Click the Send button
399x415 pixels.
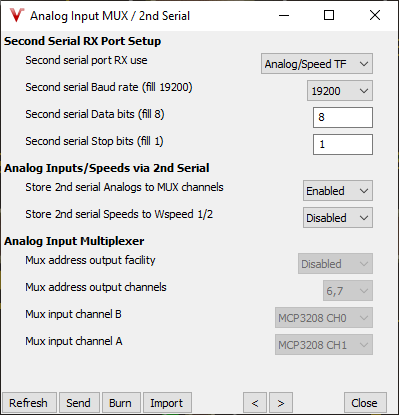click(x=79, y=403)
